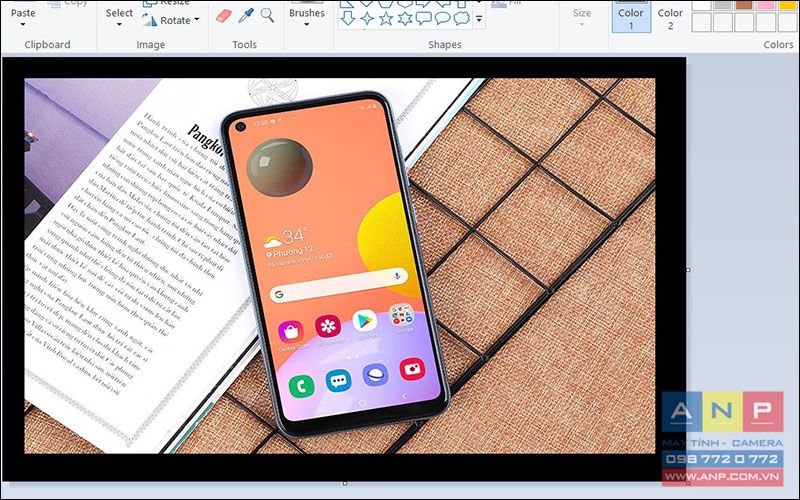This screenshot has width=800, height=500.
Task: Choose the cloud callout shape
Action: tap(462, 18)
